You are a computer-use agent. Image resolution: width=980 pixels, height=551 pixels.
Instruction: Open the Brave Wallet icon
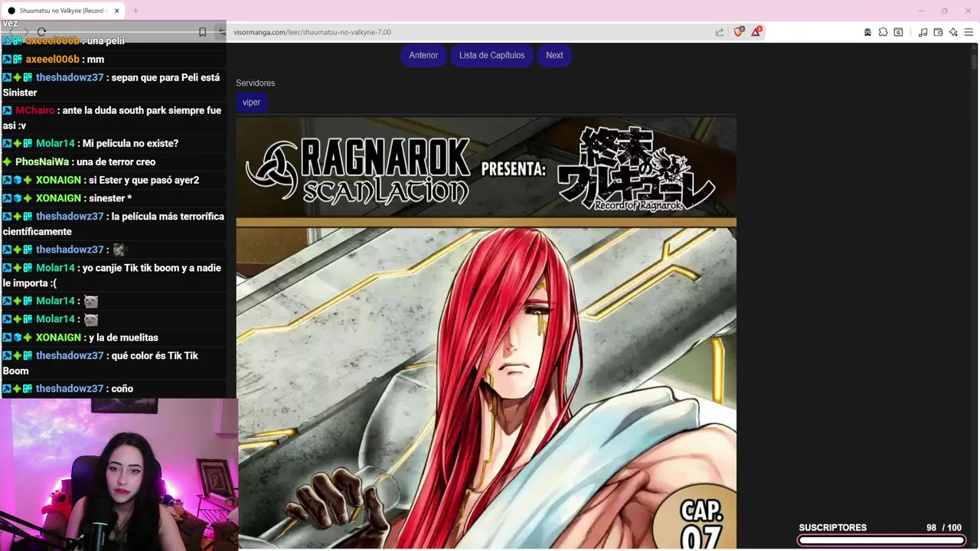point(938,32)
